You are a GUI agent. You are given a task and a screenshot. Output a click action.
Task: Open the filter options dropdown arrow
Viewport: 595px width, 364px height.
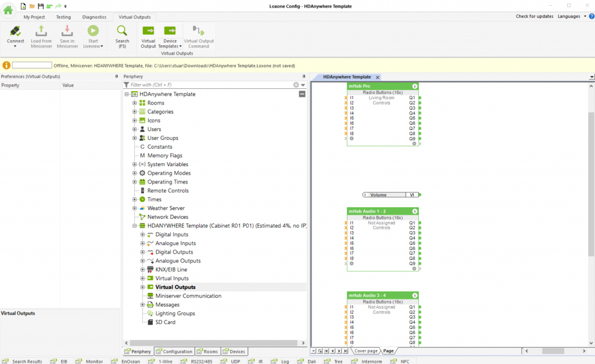pyautogui.click(x=303, y=85)
